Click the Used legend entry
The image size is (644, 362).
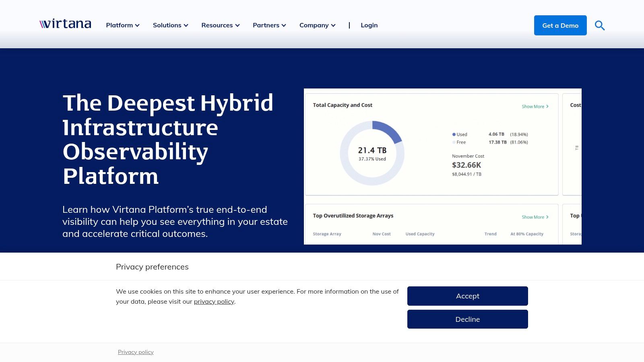460,134
